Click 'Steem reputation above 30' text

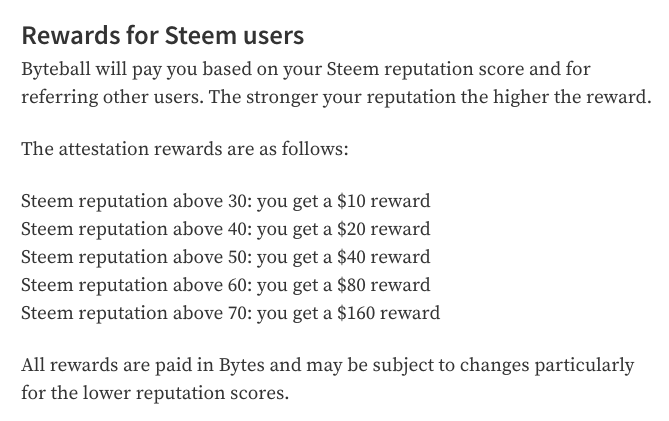coord(137,202)
